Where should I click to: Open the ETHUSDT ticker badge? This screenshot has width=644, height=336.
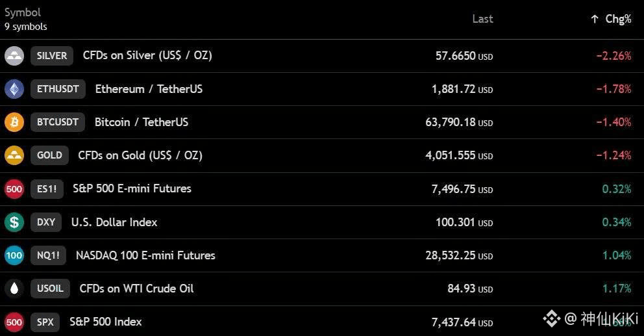(58, 89)
